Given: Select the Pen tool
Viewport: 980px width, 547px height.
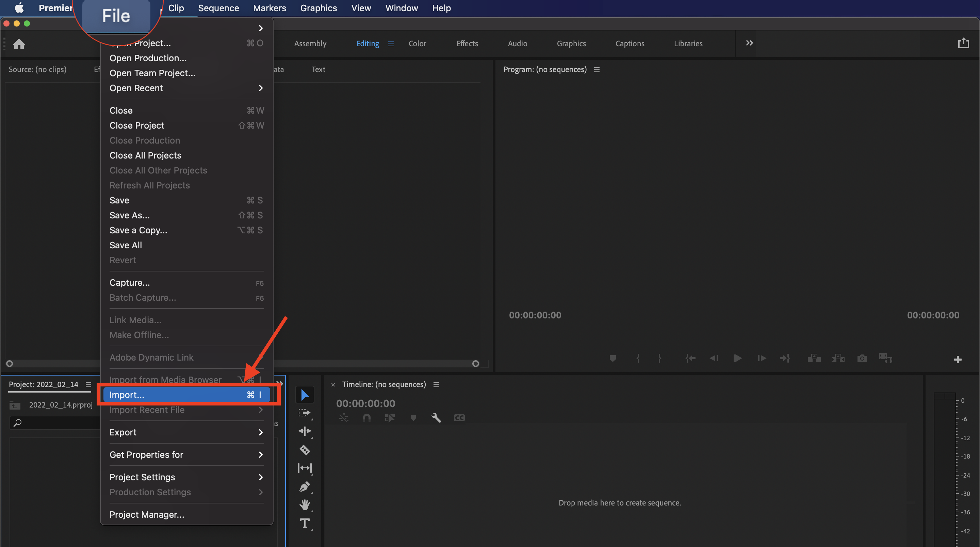Looking at the screenshot, I should (305, 486).
